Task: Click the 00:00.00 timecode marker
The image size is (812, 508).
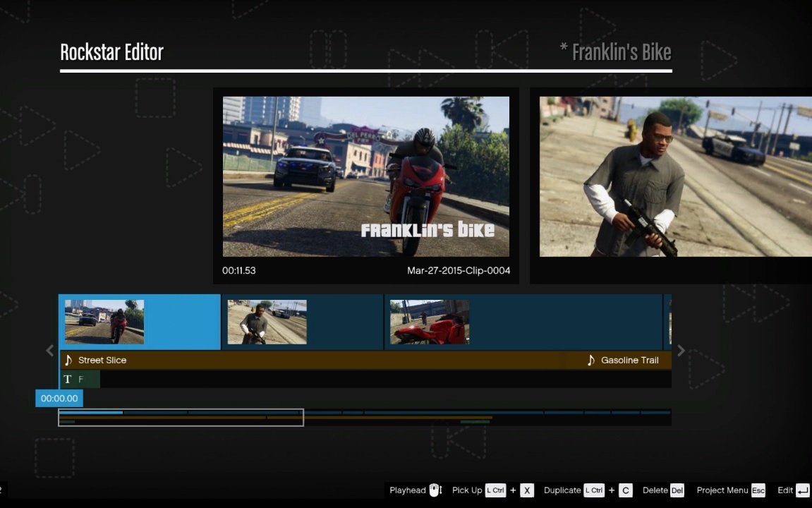Action: (59, 398)
